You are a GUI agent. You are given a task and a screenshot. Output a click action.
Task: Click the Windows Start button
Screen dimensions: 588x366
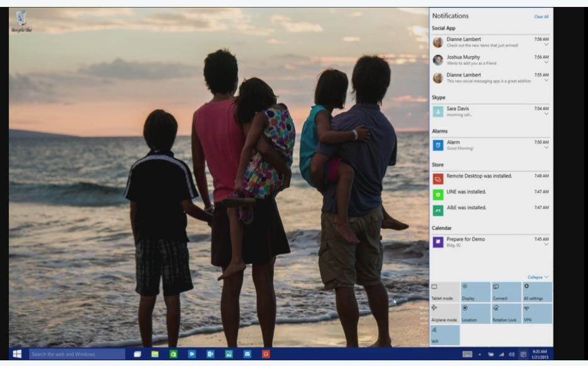coord(18,354)
